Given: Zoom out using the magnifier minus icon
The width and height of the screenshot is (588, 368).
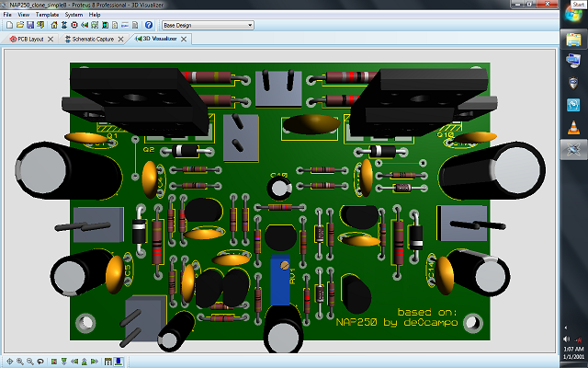Looking at the screenshot, I should (x=30, y=362).
